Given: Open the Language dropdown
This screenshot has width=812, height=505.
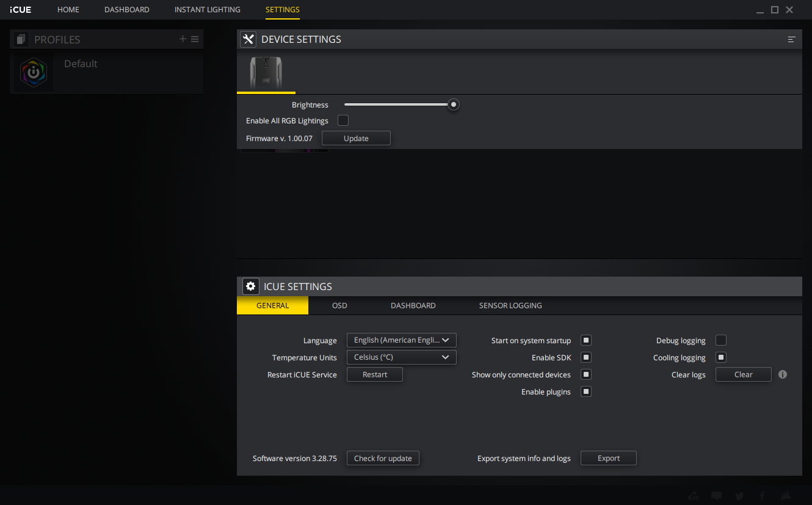Looking at the screenshot, I should point(402,340).
